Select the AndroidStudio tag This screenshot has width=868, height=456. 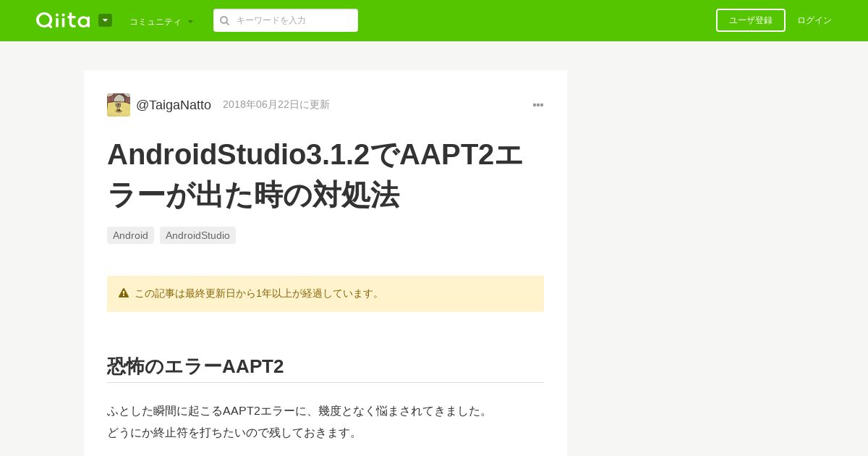point(197,235)
